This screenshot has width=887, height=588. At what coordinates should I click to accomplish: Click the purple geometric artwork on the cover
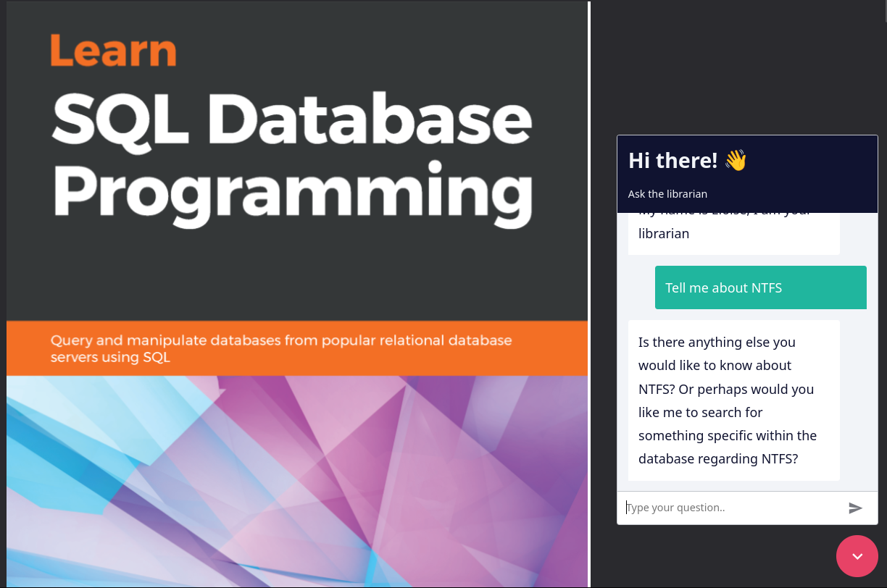(435, 463)
